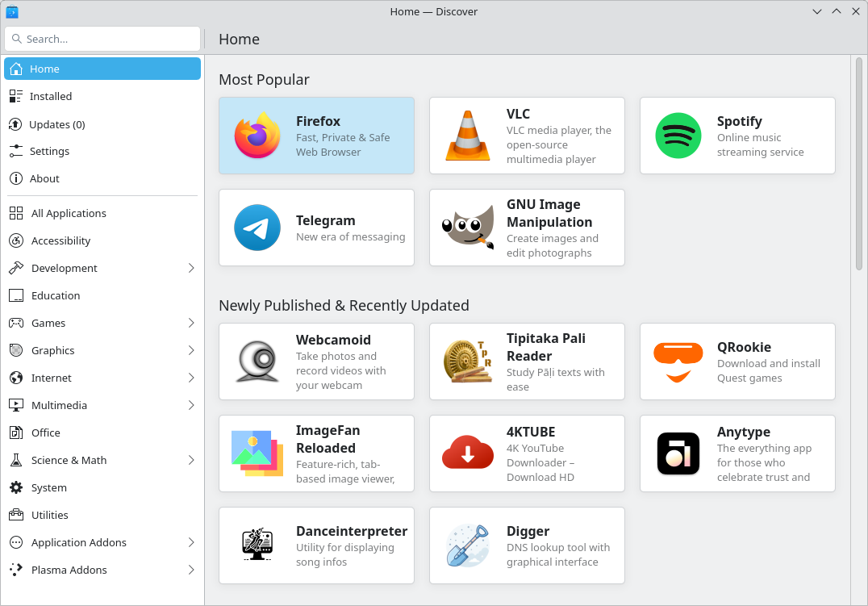The image size is (868, 606).
Task: Open the GIMP mascot icon
Action: click(x=468, y=228)
